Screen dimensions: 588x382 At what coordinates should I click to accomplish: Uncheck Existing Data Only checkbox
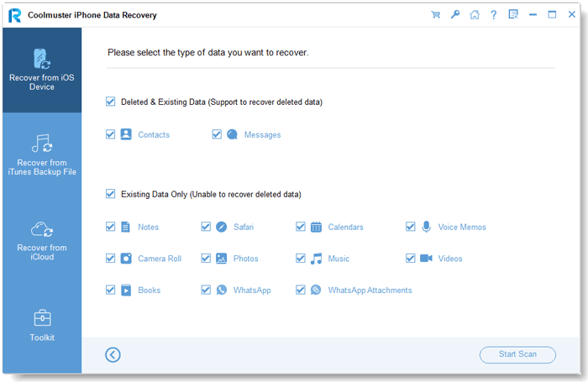pyautogui.click(x=110, y=194)
